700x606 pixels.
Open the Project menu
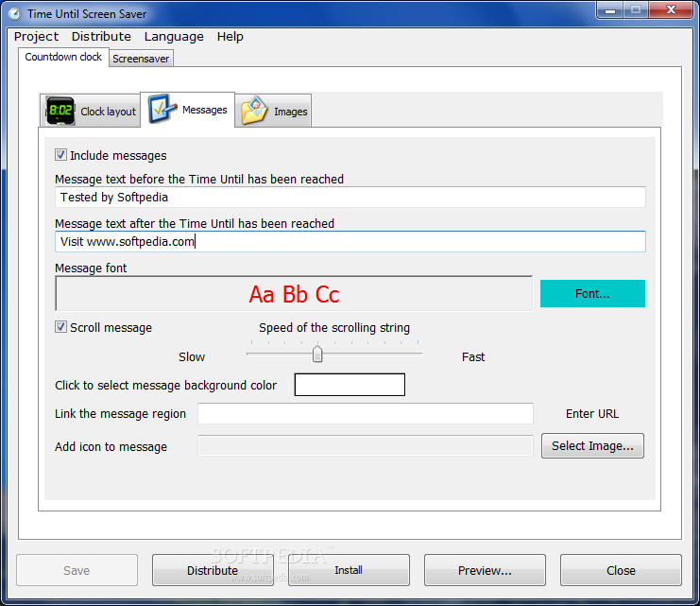click(36, 37)
